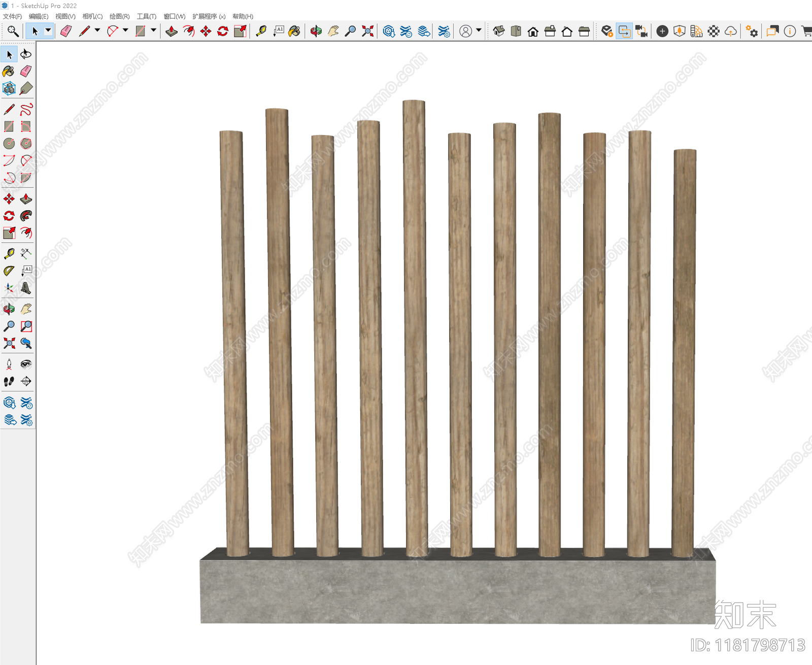Click the black plus circle icon

662,31
